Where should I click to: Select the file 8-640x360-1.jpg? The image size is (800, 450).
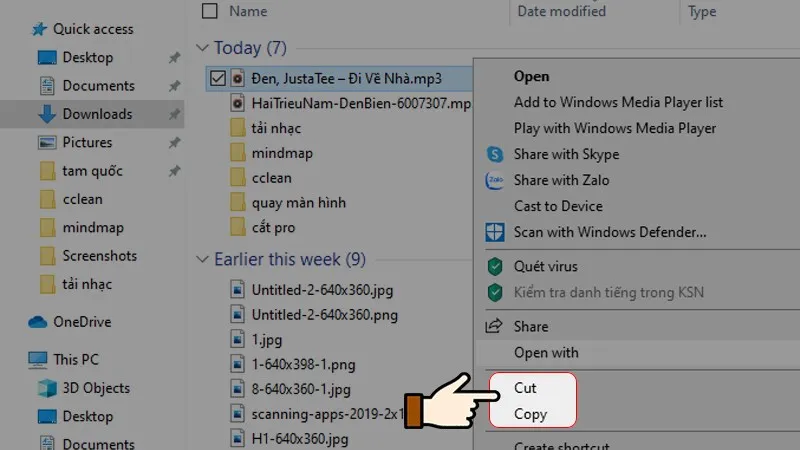pos(301,389)
